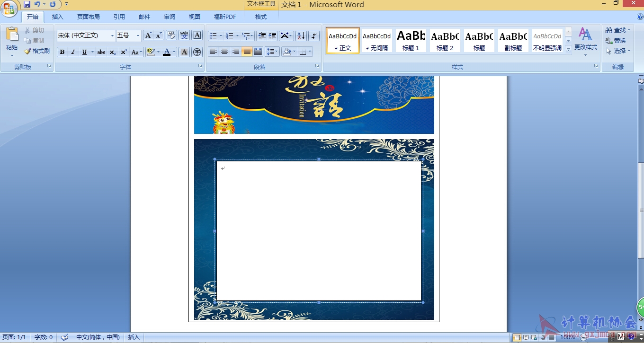This screenshot has height=343, width=644.
Task: Increase paragraph indent
Action: [273, 36]
